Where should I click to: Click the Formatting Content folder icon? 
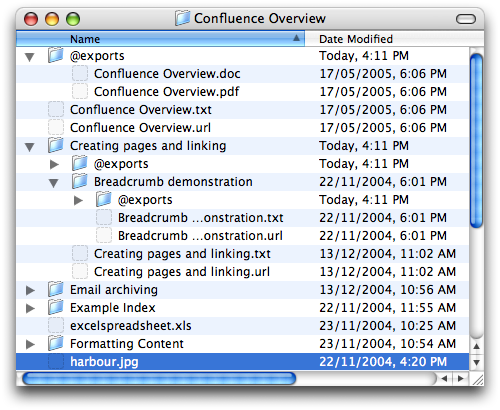coord(55,343)
